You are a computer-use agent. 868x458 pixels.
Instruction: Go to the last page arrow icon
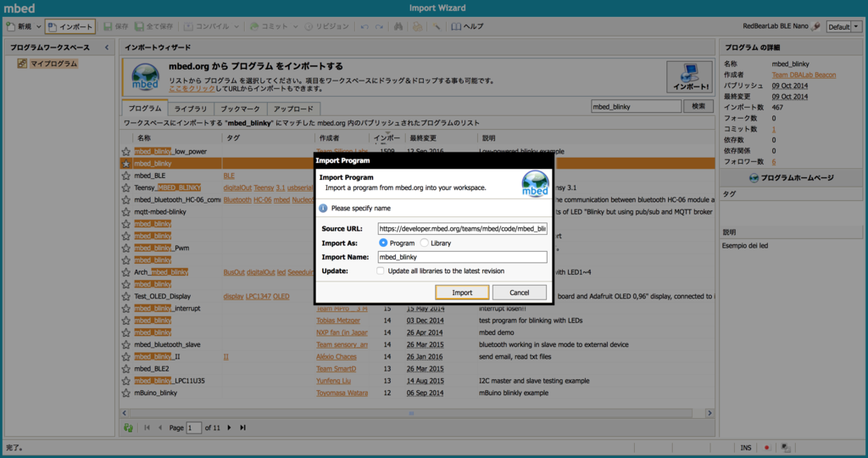tap(242, 427)
